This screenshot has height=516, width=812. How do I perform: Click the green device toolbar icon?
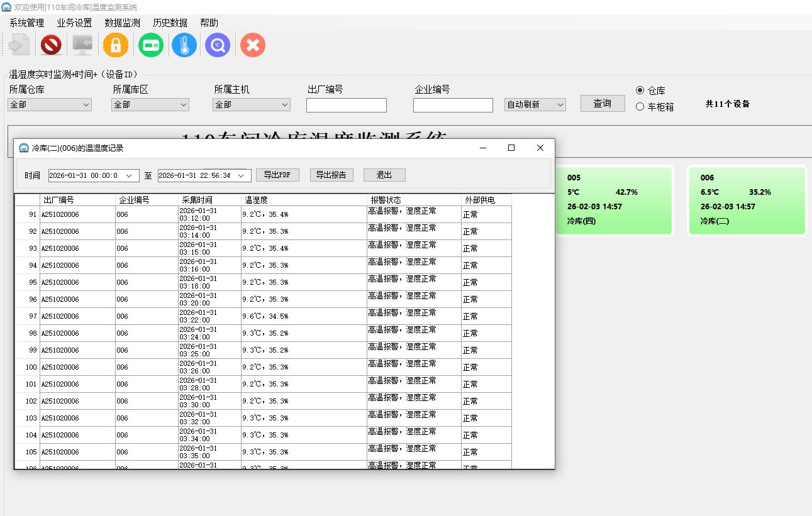[x=151, y=45]
